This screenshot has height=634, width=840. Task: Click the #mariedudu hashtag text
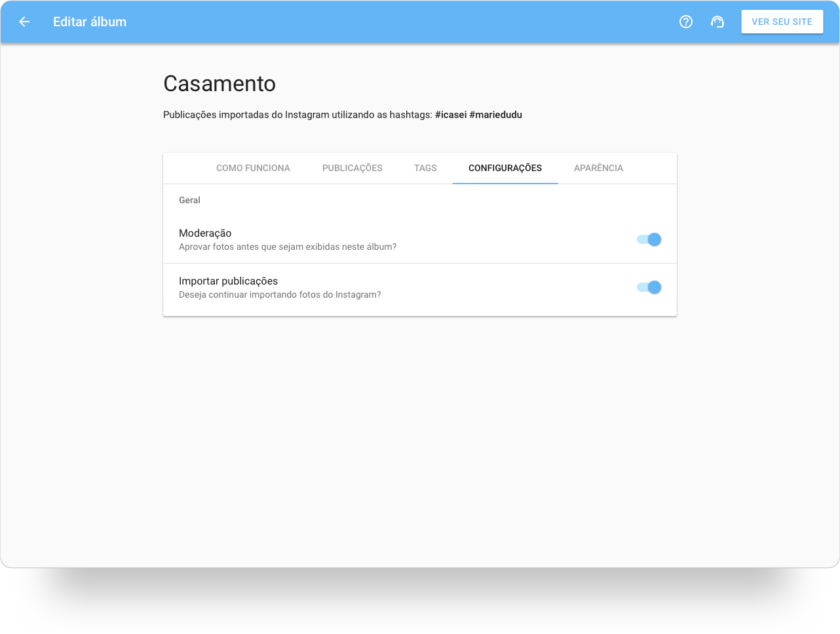pos(495,115)
